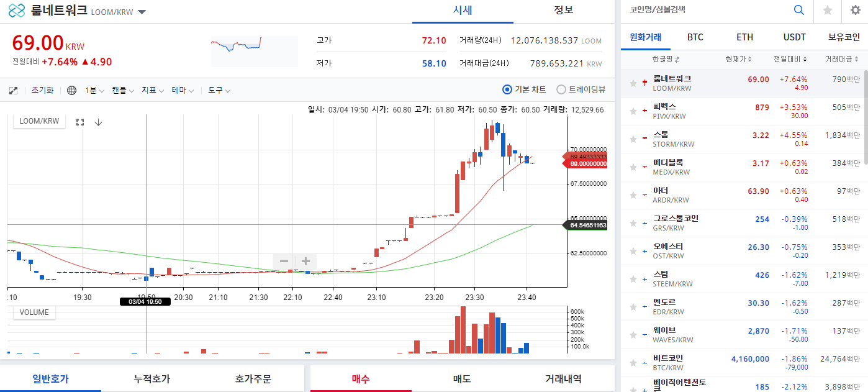Open the 캔들 chart type dropdown
This screenshot has height=392, width=868.
pyautogui.click(x=123, y=90)
